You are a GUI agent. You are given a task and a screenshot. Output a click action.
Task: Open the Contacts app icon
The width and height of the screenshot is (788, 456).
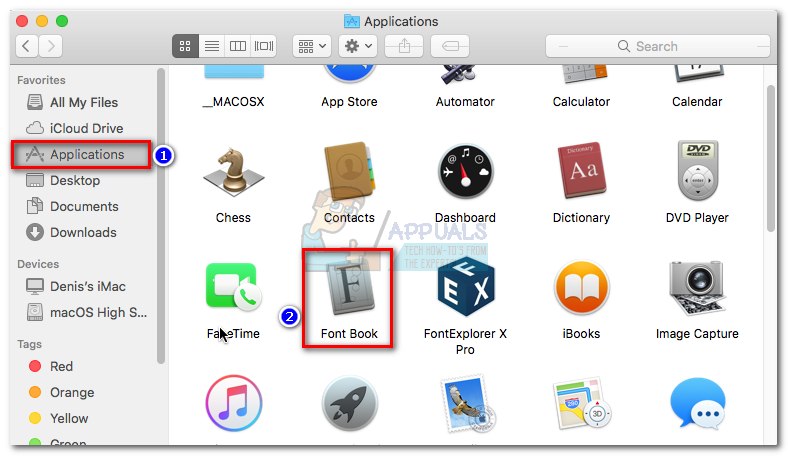click(x=350, y=172)
